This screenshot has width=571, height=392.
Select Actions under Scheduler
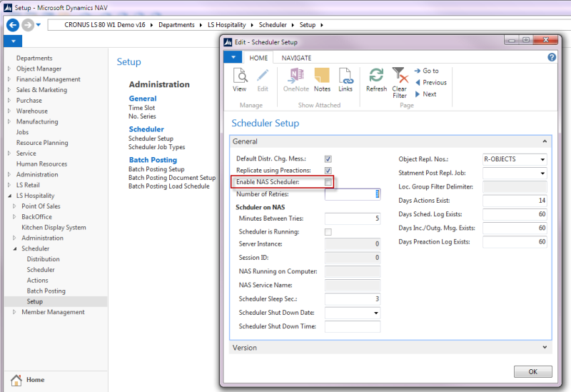pyautogui.click(x=38, y=280)
